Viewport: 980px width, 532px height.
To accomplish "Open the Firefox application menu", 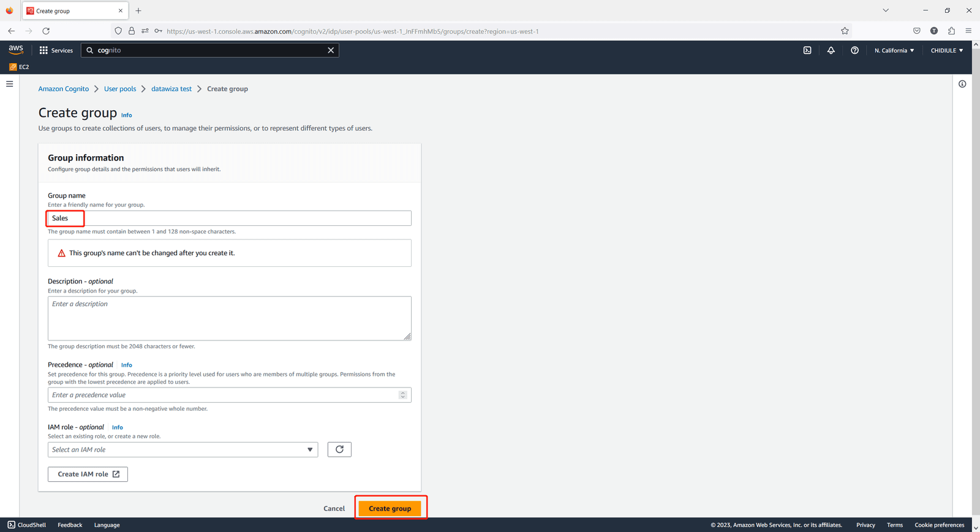I will [x=968, y=31].
